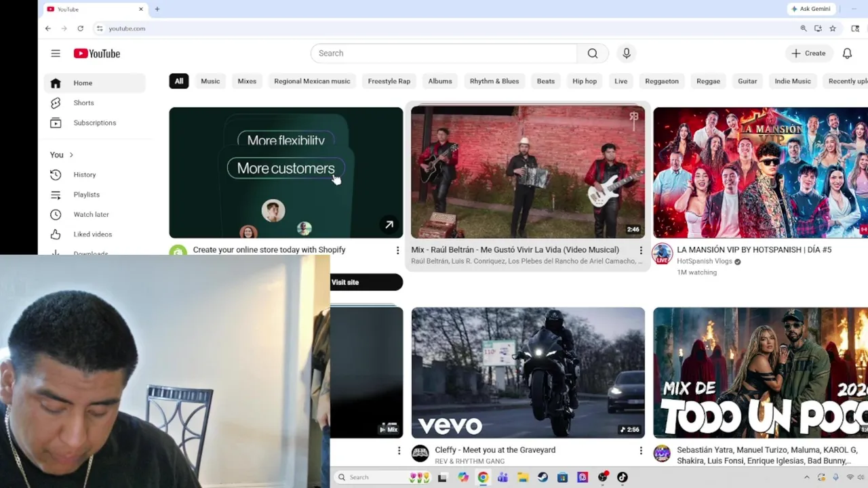Open the Raúl Beltrán mix title link
Image resolution: width=868 pixels, height=488 pixels.
pyautogui.click(x=515, y=250)
